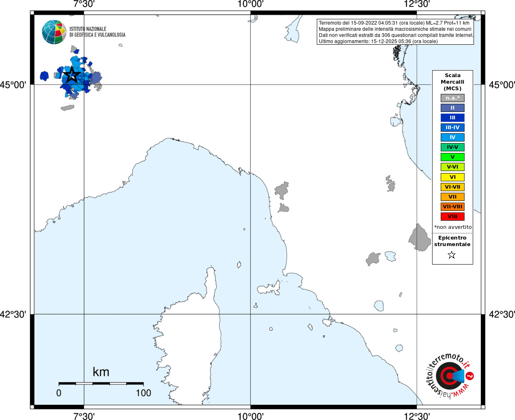Select the bright green V legend swatch
The width and height of the screenshot is (515, 420).
point(453,157)
